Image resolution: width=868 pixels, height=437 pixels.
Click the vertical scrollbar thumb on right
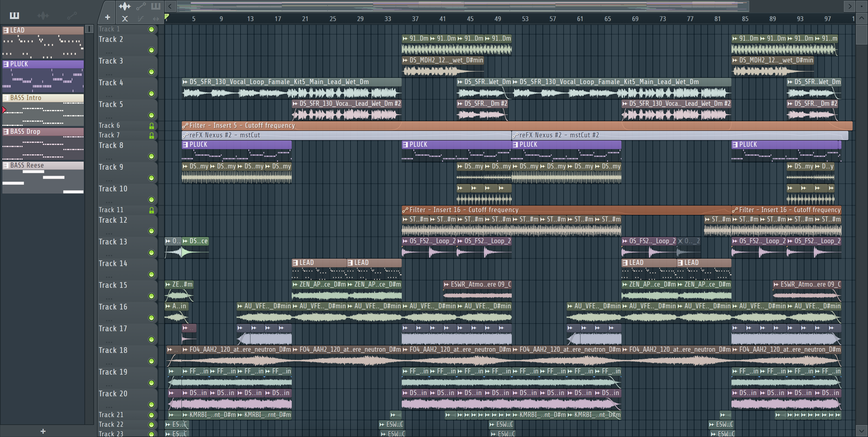coord(861,34)
